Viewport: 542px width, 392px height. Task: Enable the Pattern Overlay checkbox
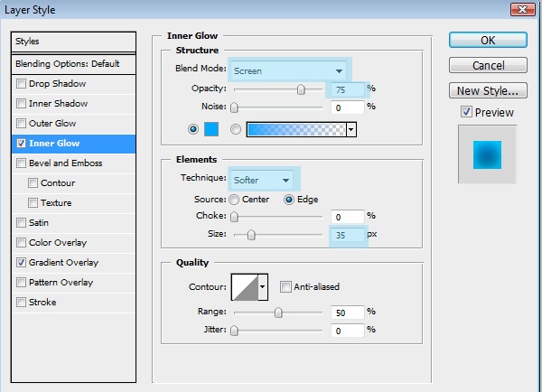21,283
